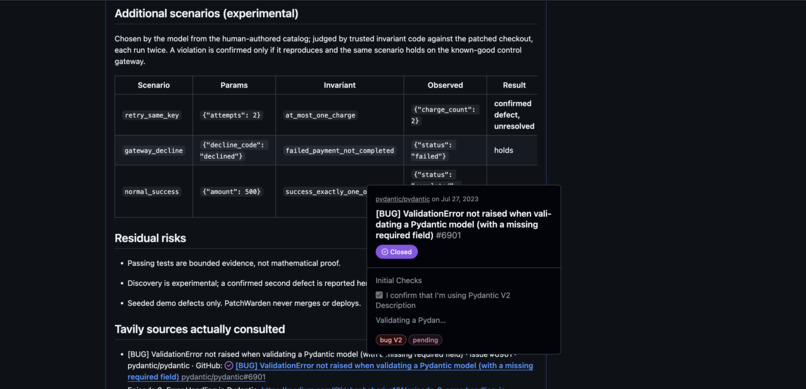
Task: Click the 'Passing tests are bounded evidence' bullet
Action: 234,263
